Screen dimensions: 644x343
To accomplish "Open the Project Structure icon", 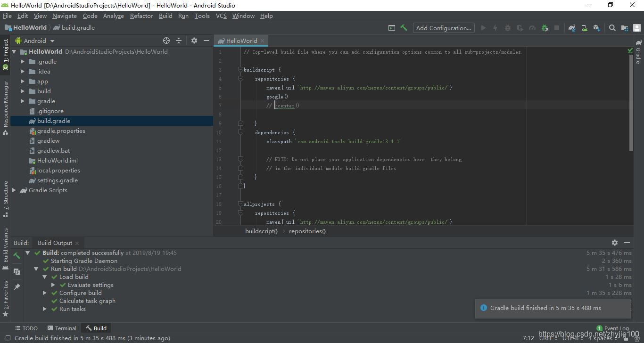I will click(625, 28).
